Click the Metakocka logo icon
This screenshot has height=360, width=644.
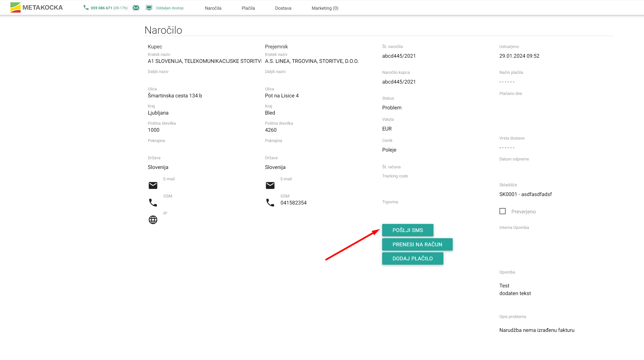[15, 7]
